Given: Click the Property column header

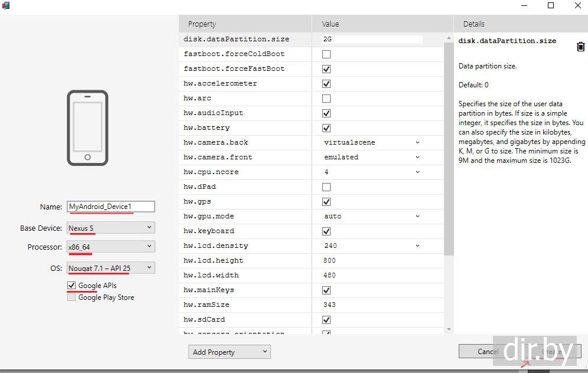Looking at the screenshot, I should (x=202, y=24).
